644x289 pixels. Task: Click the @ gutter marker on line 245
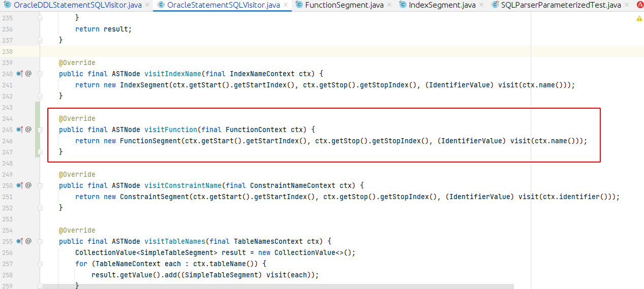(x=28, y=130)
